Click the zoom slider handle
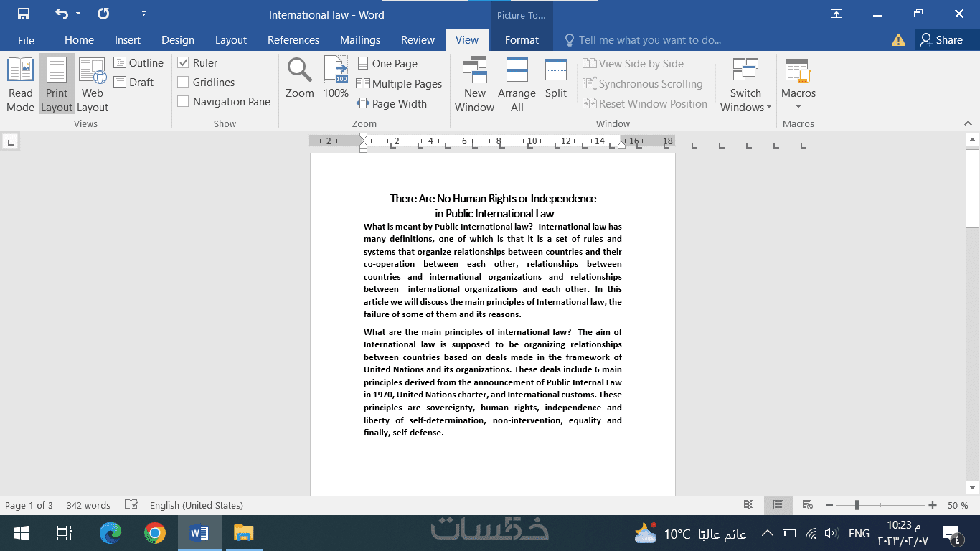 coord(857,505)
